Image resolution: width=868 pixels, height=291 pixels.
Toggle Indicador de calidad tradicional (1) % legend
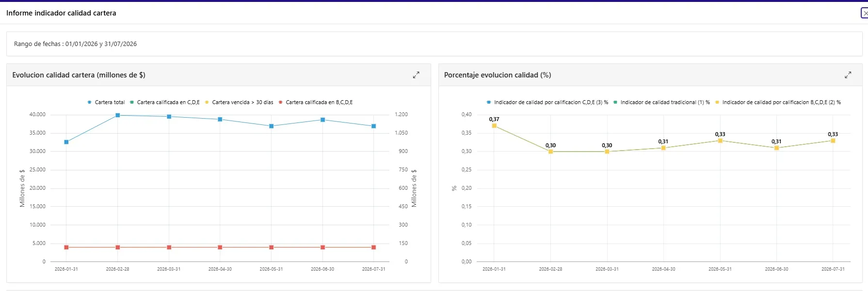tap(661, 102)
